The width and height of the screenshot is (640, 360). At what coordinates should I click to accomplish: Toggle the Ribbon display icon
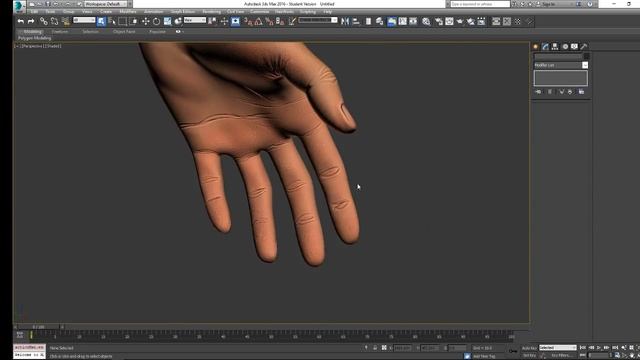point(391,21)
